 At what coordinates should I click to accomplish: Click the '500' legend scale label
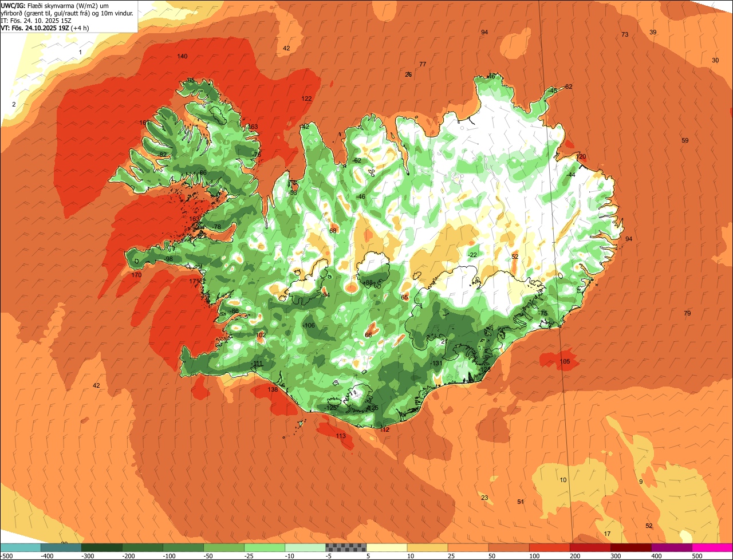pyautogui.click(x=696, y=556)
